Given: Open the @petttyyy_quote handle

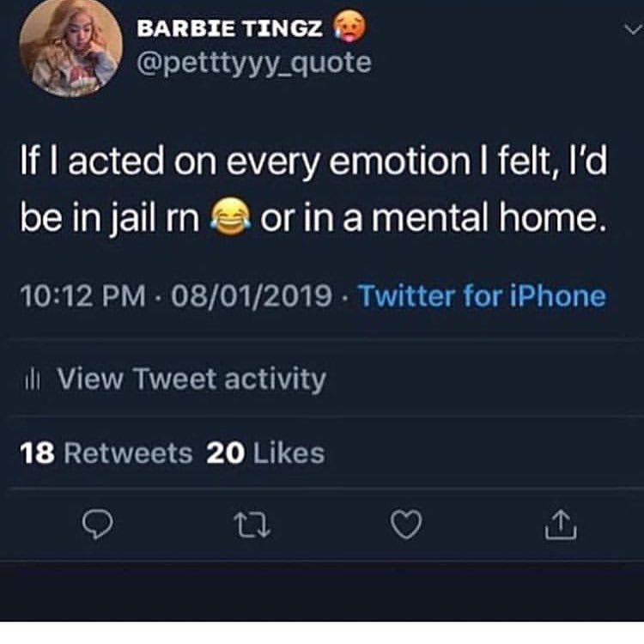Looking at the screenshot, I should click(x=254, y=64).
